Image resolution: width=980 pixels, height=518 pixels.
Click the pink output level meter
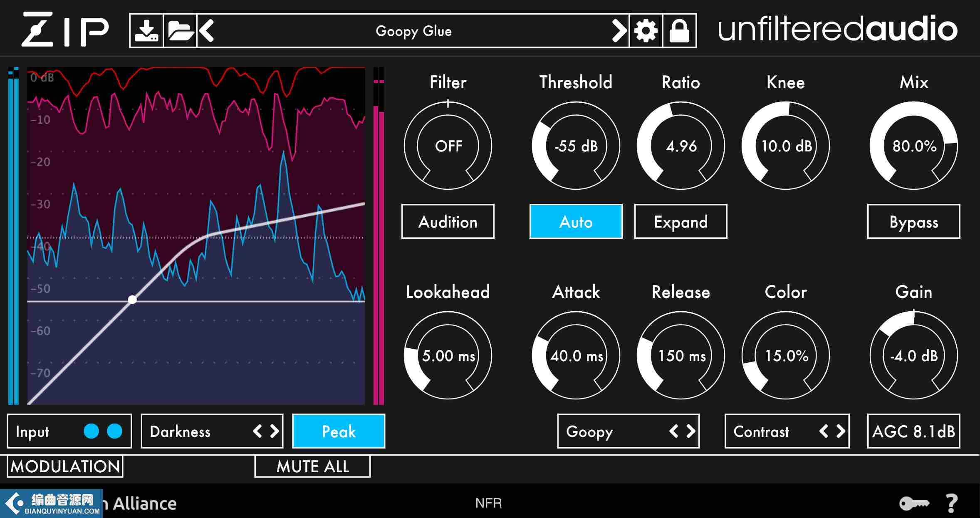[x=379, y=235]
